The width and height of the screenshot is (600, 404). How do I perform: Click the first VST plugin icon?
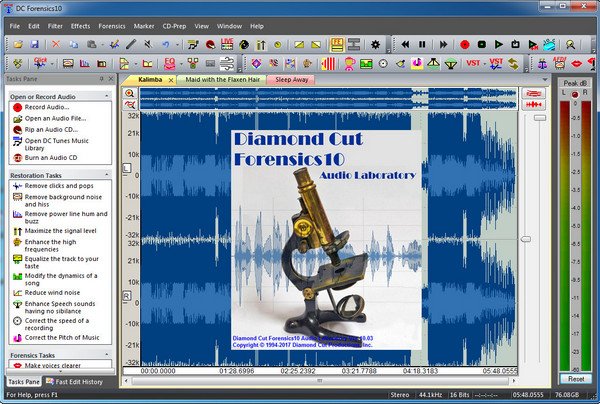click(473, 63)
